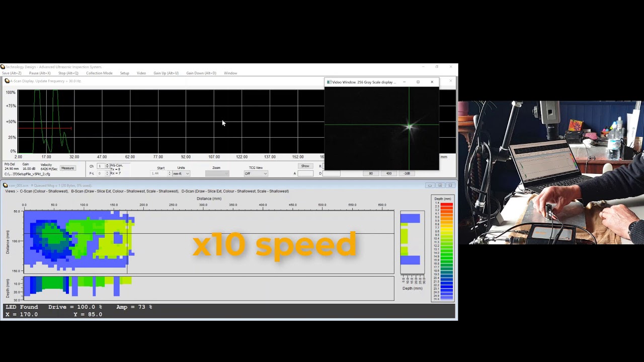The height and width of the screenshot is (362, 644).
Task: Open the Window menu
Action: pyautogui.click(x=230, y=73)
